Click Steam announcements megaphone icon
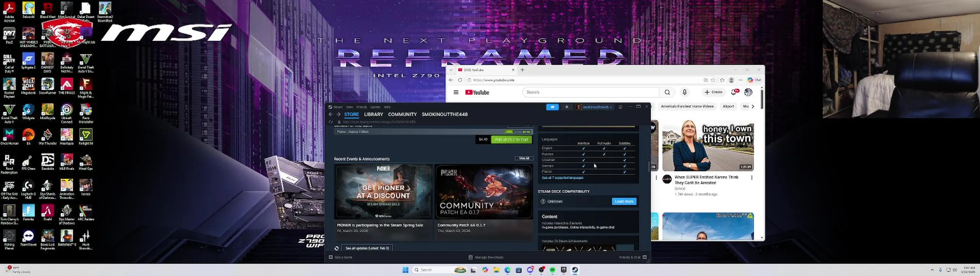Image resolution: width=980 pixels, height=276 pixels. pyautogui.click(x=552, y=107)
